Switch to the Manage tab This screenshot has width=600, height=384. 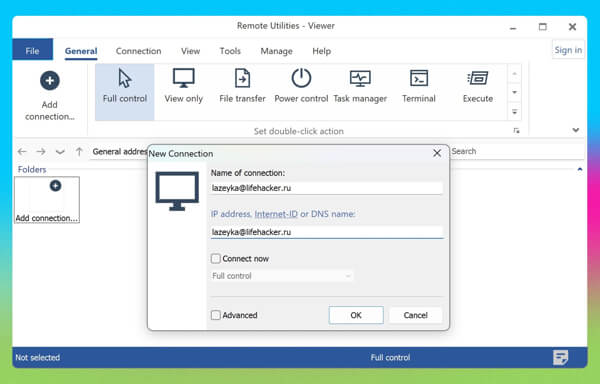click(x=276, y=51)
